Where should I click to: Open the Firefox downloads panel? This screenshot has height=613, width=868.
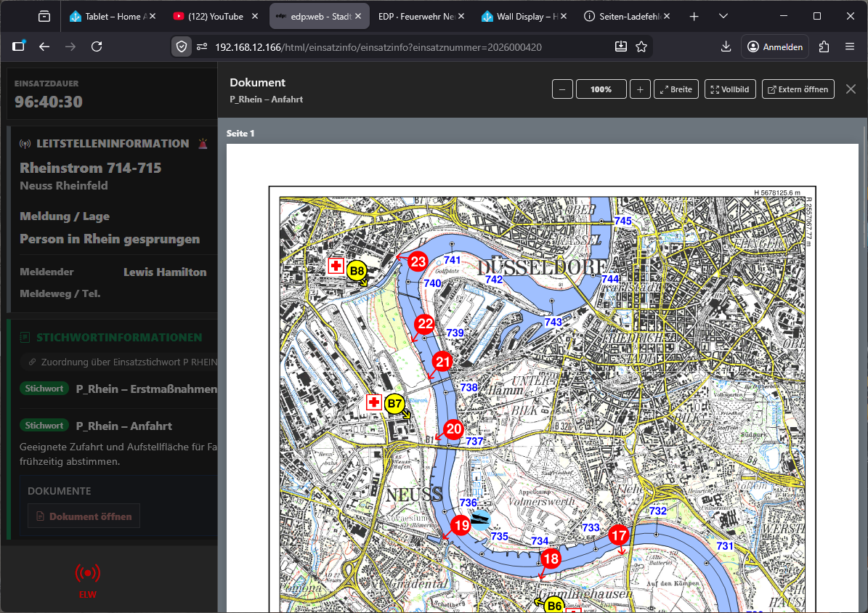click(x=726, y=46)
